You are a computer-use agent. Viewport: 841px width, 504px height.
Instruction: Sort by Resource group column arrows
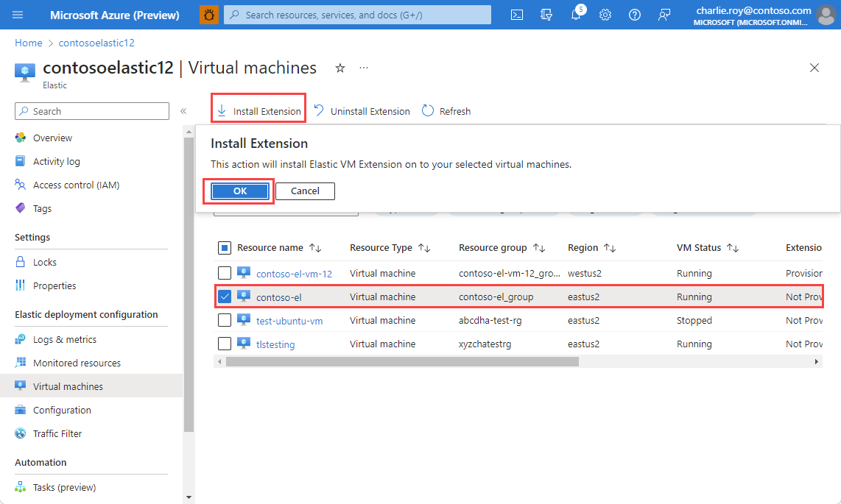539,248
